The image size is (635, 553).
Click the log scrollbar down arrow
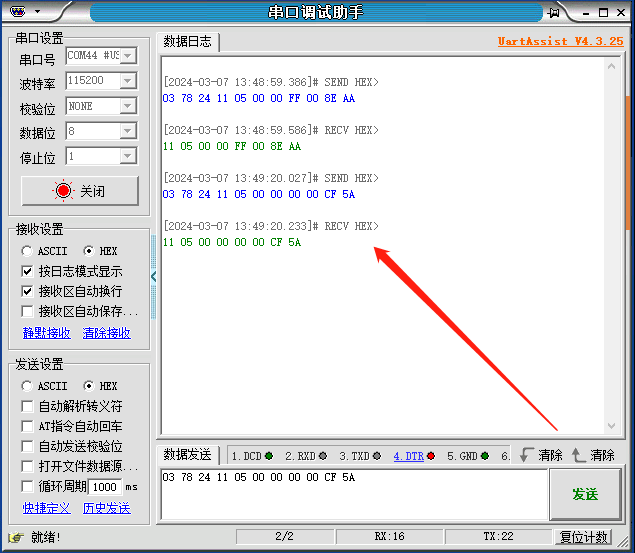[612, 425]
